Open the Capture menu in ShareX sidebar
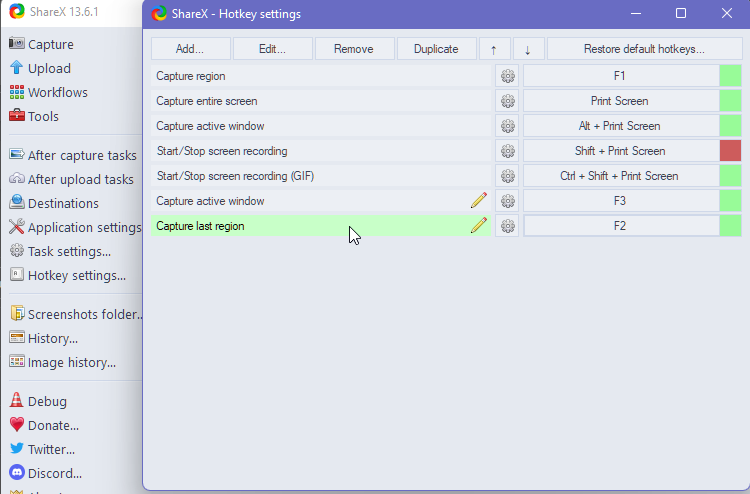Image resolution: width=750 pixels, height=494 pixels. [x=50, y=44]
